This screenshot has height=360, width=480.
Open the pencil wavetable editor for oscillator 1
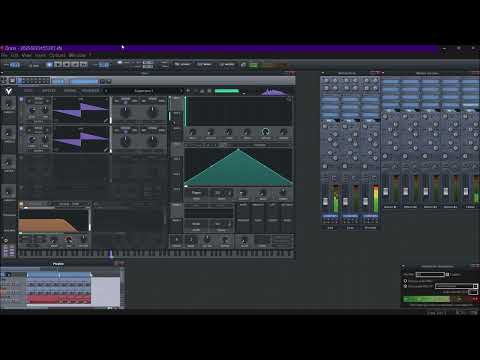(x=106, y=120)
